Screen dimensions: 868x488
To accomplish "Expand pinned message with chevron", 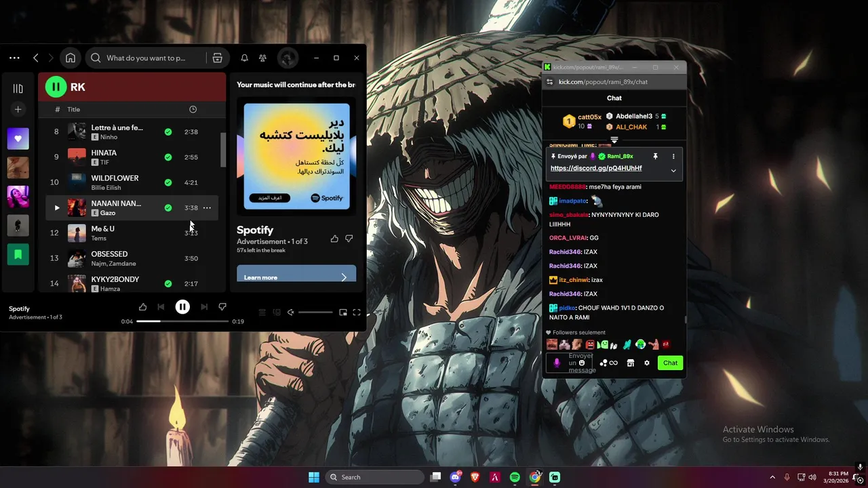I will (673, 170).
